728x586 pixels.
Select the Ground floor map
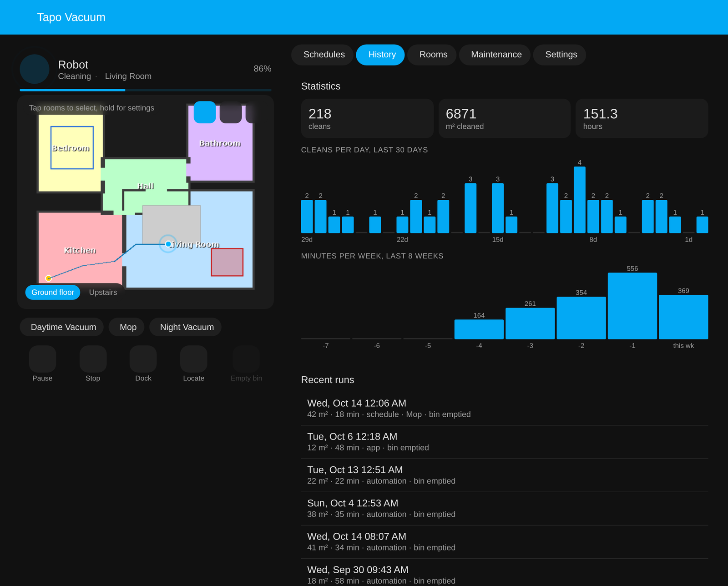pos(53,292)
